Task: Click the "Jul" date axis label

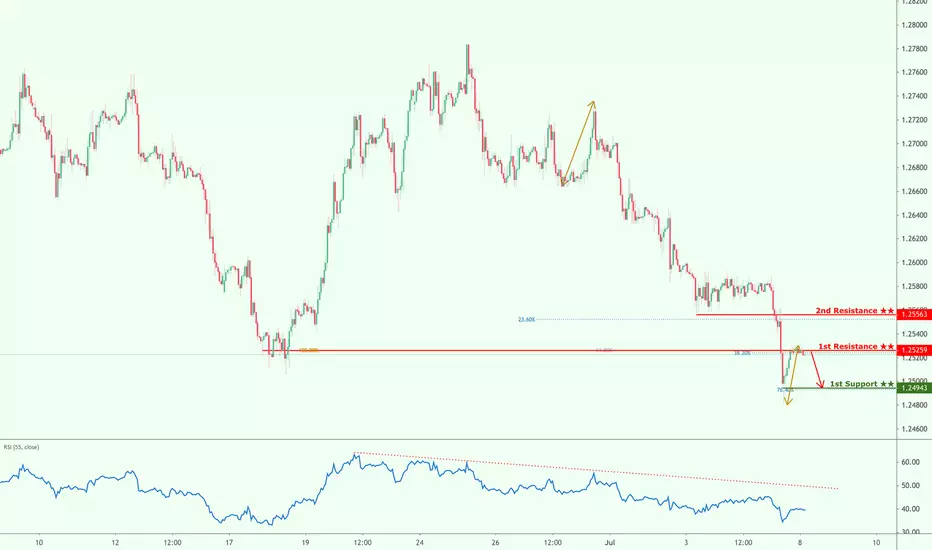Action: pos(610,543)
